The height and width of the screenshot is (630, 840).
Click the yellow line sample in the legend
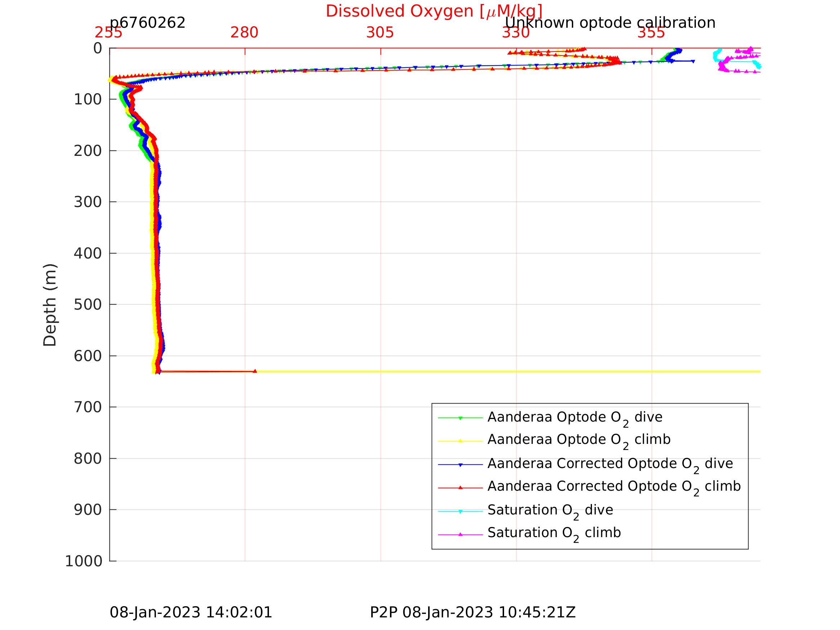(460, 441)
